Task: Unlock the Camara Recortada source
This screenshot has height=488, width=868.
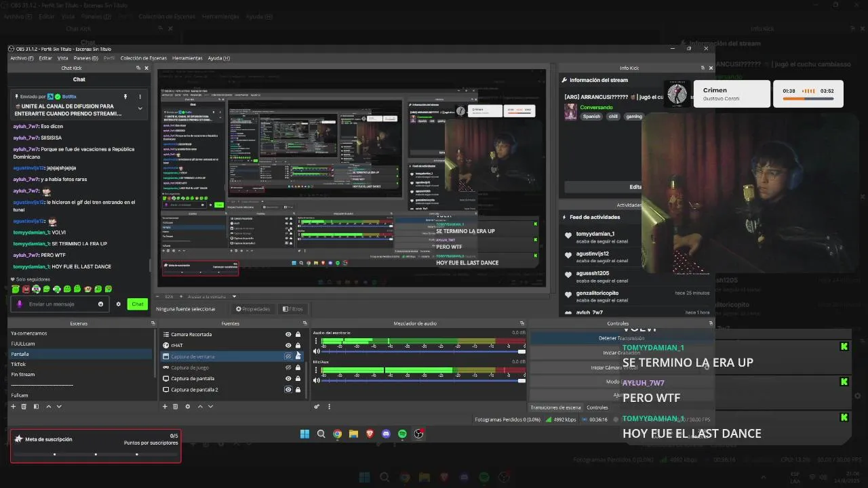Action: [x=298, y=334]
